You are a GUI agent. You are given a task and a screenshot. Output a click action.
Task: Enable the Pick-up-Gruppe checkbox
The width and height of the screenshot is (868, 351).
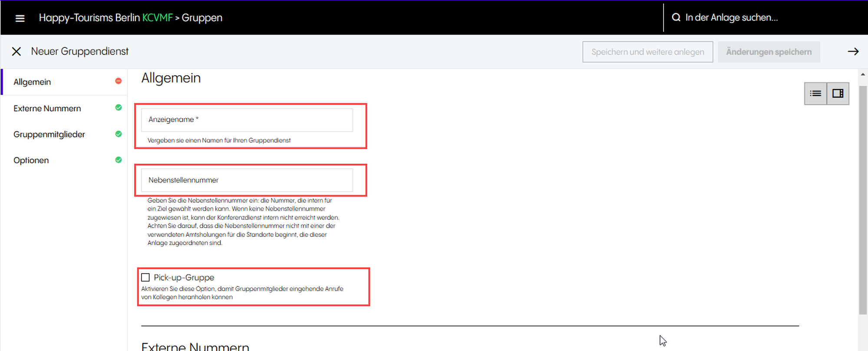145,278
